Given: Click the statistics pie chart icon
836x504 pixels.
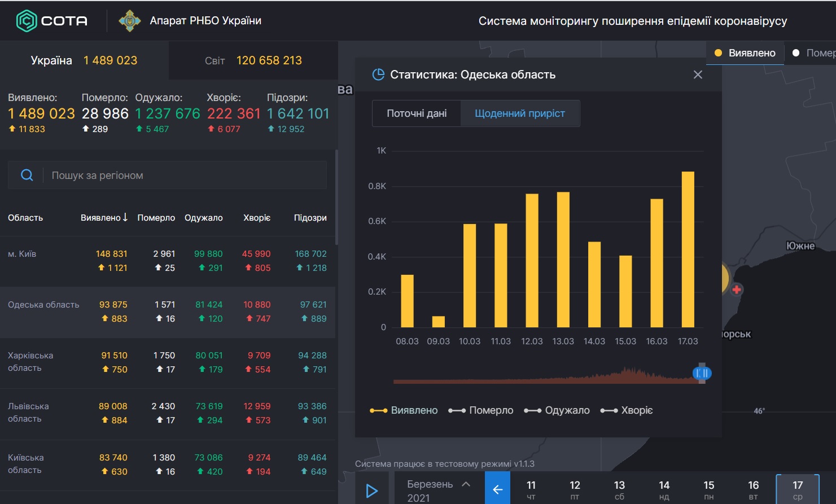Looking at the screenshot, I should (x=378, y=74).
